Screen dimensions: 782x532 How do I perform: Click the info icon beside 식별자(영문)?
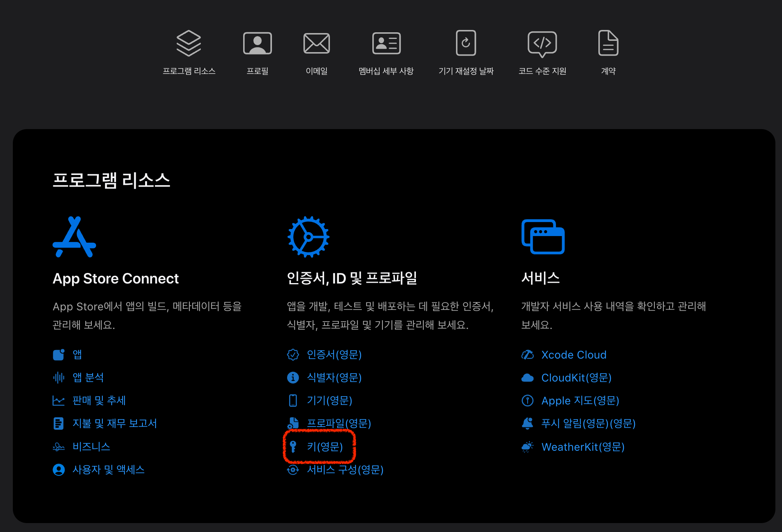293,378
